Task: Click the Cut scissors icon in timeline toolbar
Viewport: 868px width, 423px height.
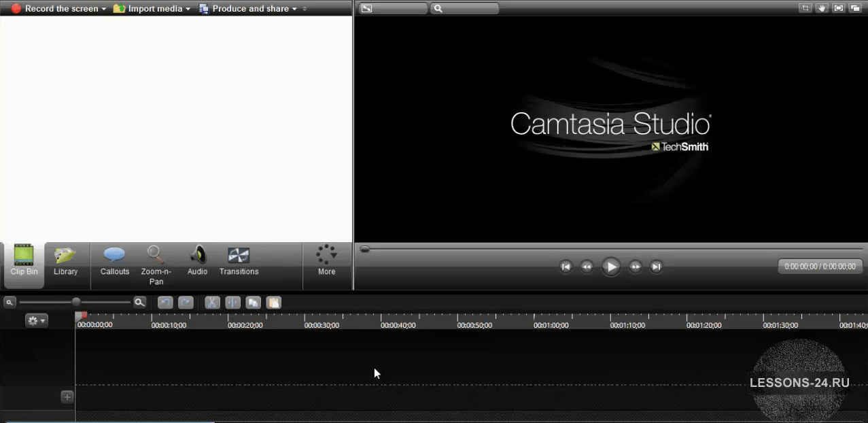Action: click(x=213, y=303)
